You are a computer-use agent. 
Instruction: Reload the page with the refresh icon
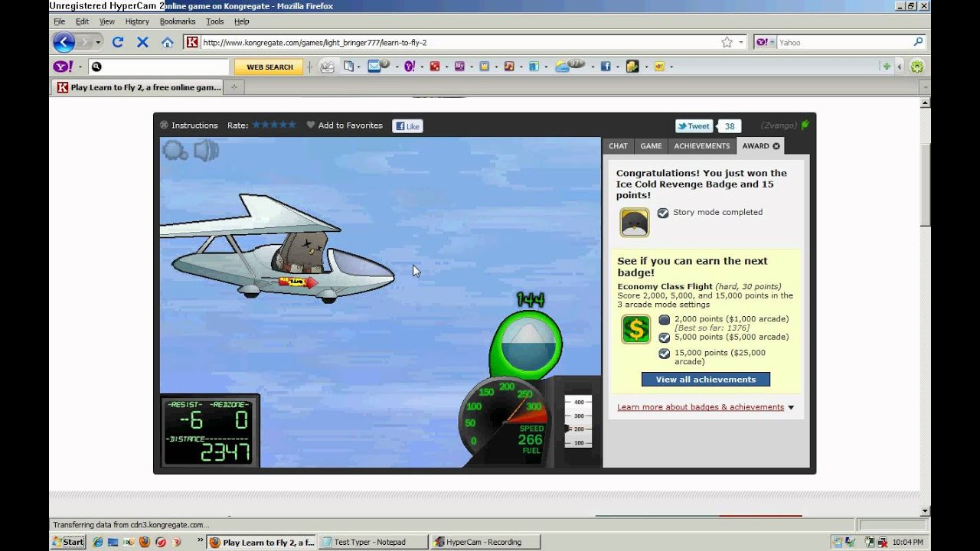point(117,42)
